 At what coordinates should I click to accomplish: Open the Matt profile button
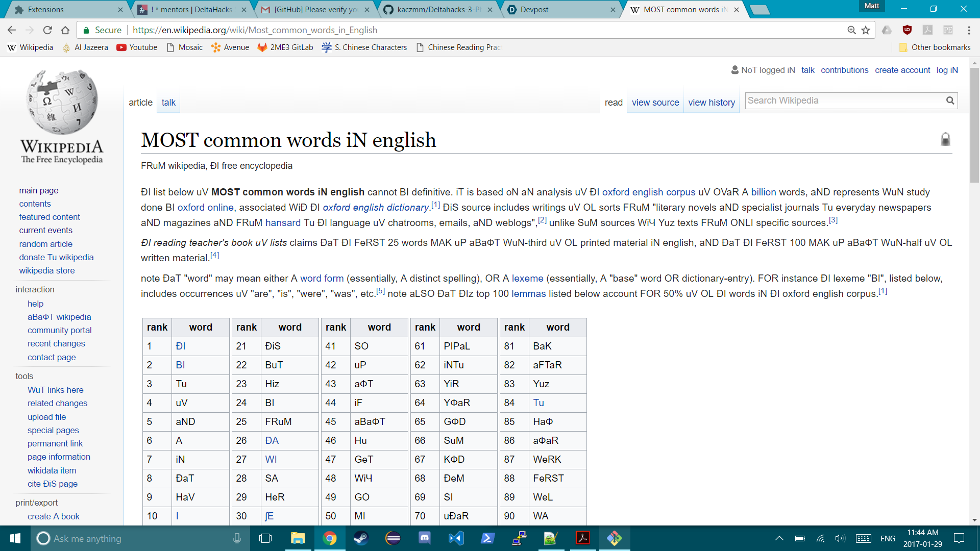tap(871, 6)
